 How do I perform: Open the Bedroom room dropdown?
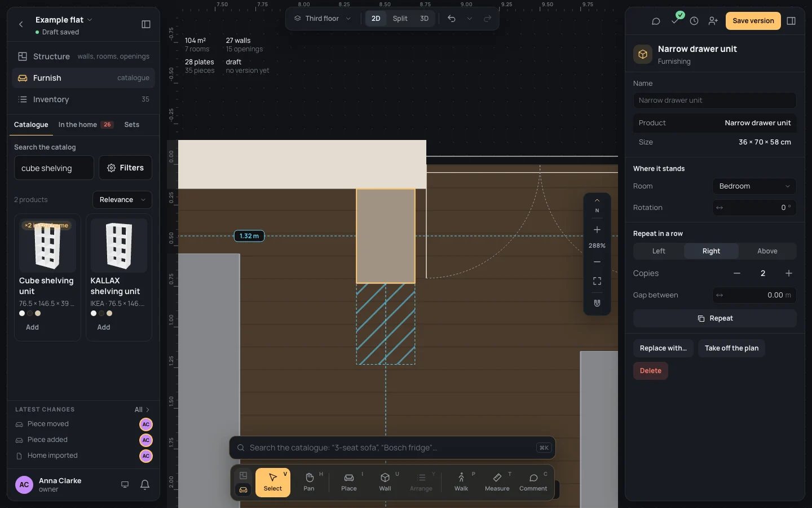pos(754,186)
